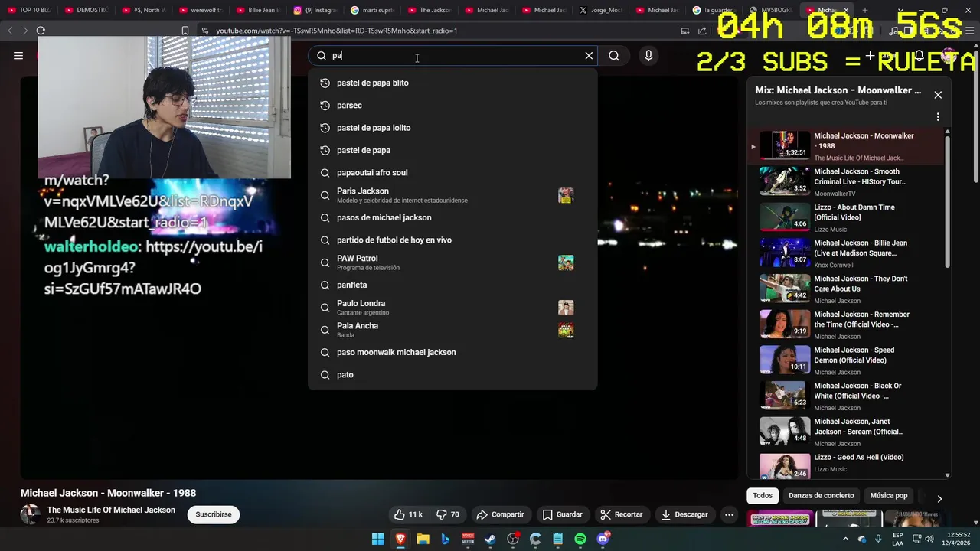Open Brave browser from the taskbar

[400, 540]
